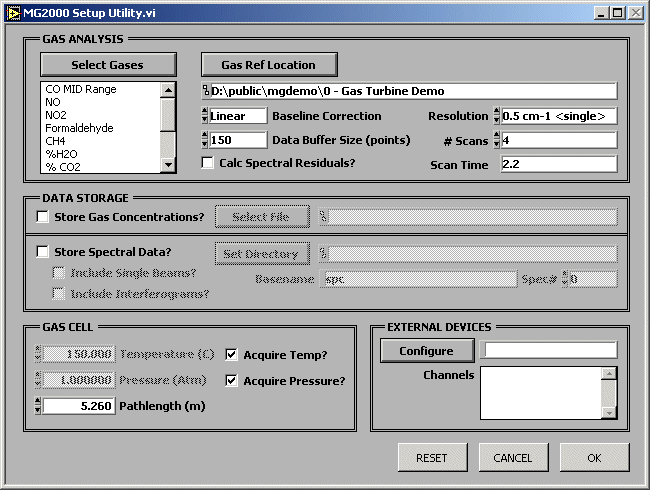Minimize the MG2000 Setup Utility window
This screenshot has width=650, height=490.
tap(601, 13)
